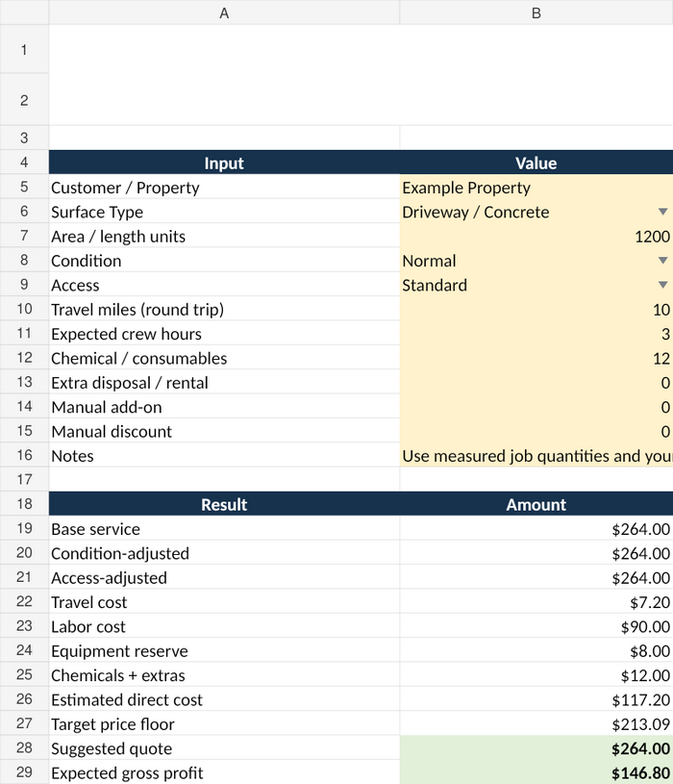Click the Access-adjusted amount cell
673x784 pixels.
(x=536, y=577)
